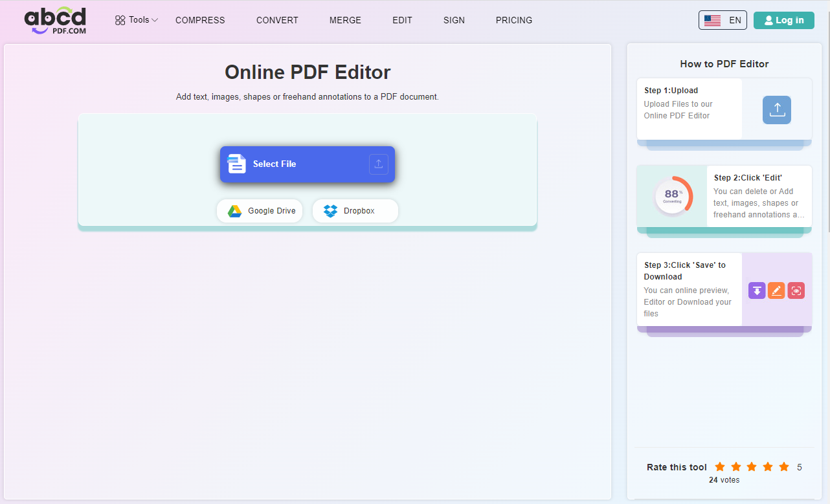Image resolution: width=830 pixels, height=504 pixels.
Task: Click the Tools grid icon
Action: (x=120, y=20)
